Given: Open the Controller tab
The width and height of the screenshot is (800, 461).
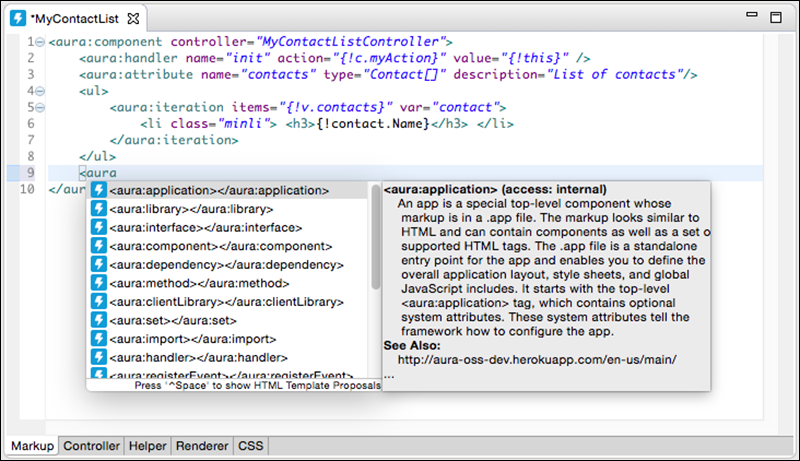Looking at the screenshot, I should [91, 446].
